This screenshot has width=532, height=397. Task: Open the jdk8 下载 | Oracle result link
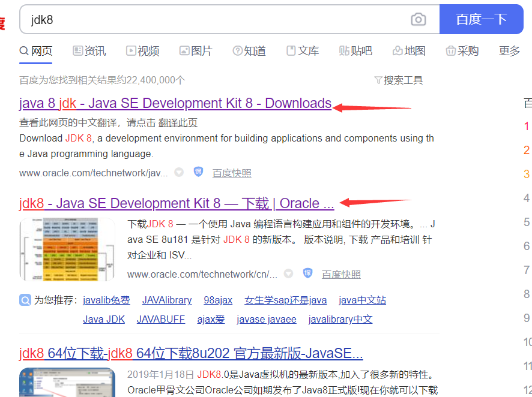tap(177, 203)
